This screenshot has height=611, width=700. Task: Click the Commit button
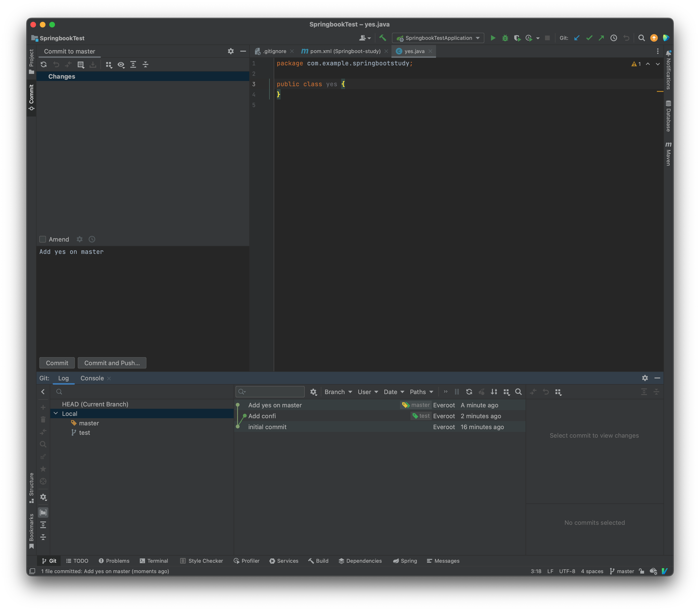57,363
